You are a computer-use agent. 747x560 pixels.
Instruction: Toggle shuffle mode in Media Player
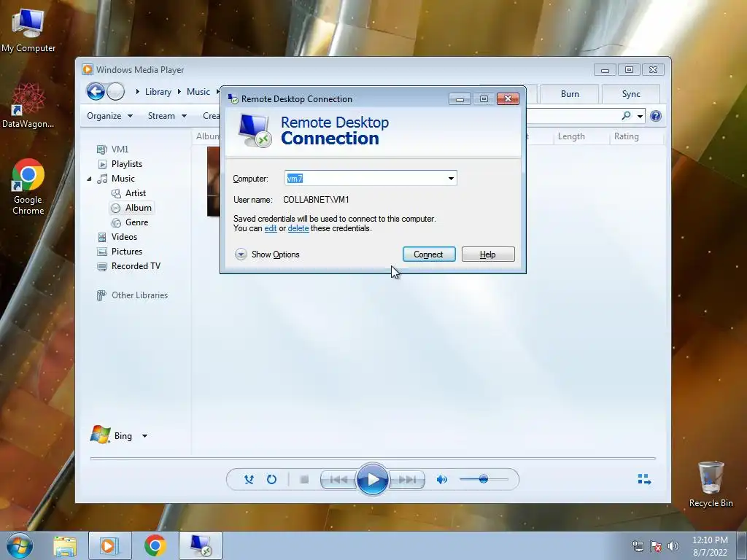[249, 480]
